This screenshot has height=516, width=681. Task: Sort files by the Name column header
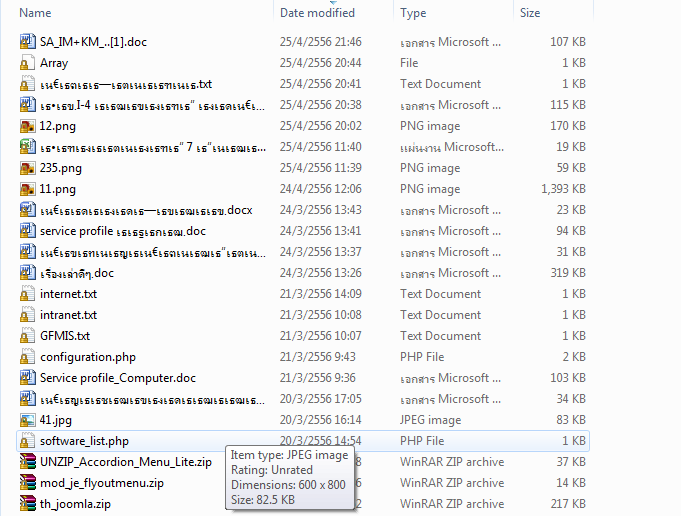pos(35,13)
